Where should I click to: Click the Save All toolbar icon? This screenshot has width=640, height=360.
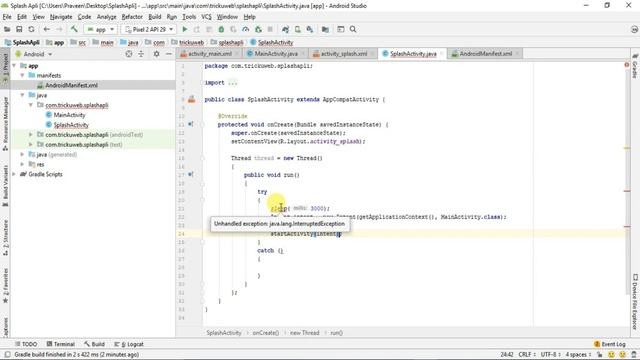click(x=19, y=29)
